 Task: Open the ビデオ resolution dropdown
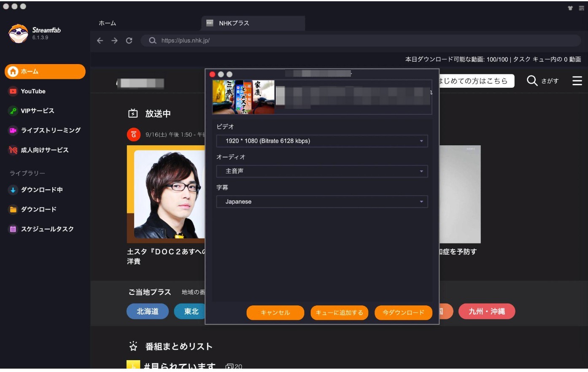322,141
